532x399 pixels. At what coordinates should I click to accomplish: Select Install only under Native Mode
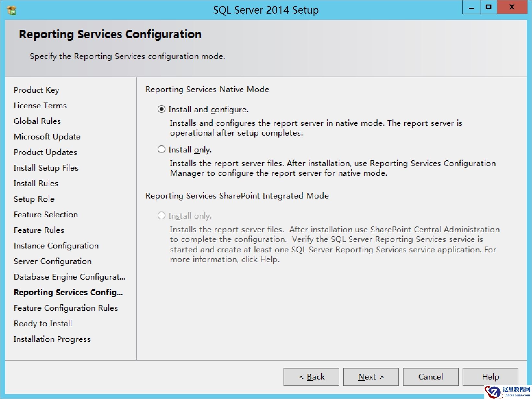[162, 150]
